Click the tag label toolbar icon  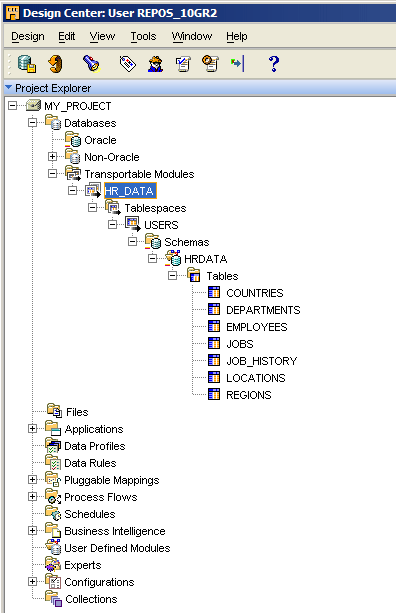[x=127, y=63]
